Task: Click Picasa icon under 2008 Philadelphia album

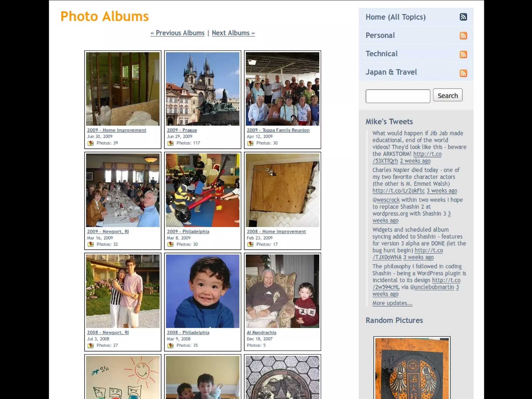Action: coord(170,346)
